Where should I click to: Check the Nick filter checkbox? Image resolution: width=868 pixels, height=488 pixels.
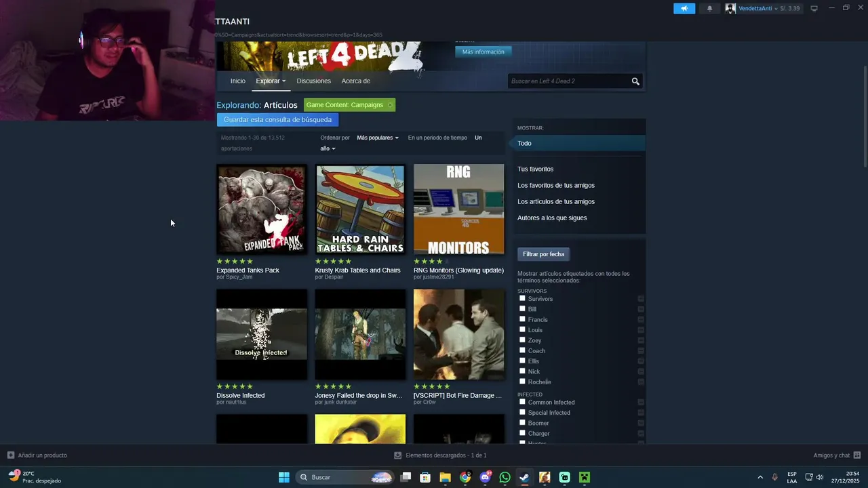[522, 371]
